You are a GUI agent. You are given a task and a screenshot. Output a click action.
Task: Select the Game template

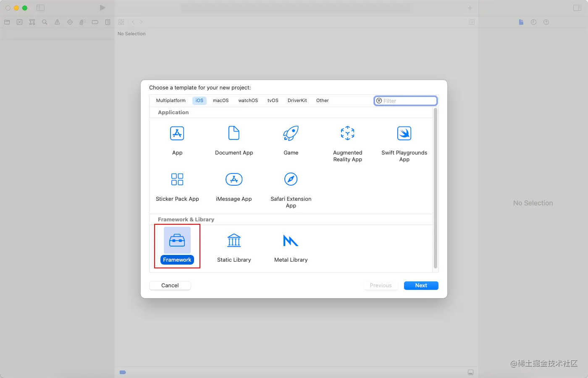[x=291, y=141]
